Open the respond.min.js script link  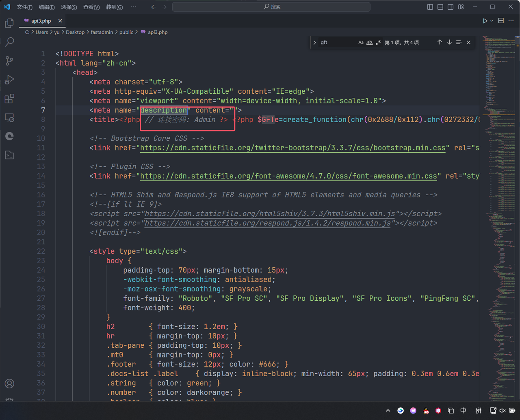268,223
